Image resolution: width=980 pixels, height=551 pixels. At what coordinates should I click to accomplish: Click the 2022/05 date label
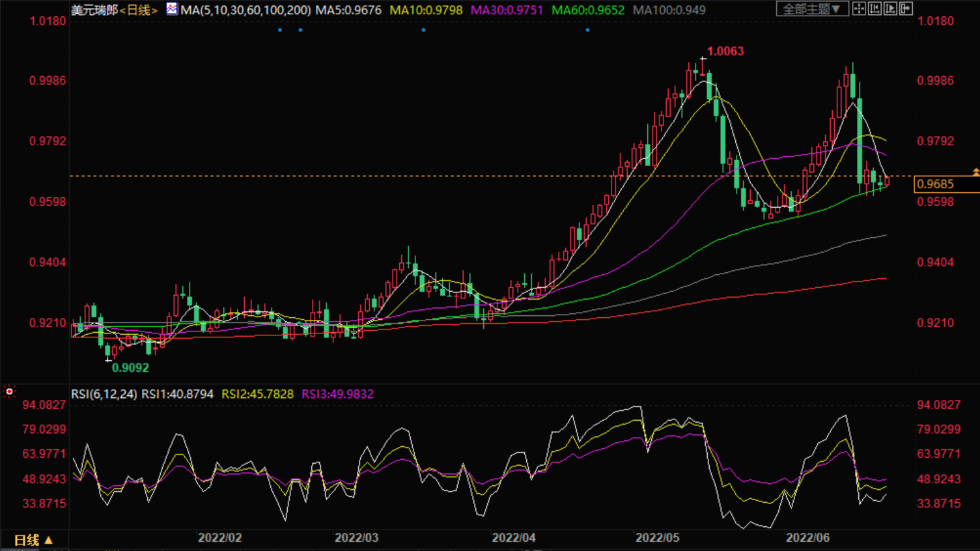tap(657, 538)
